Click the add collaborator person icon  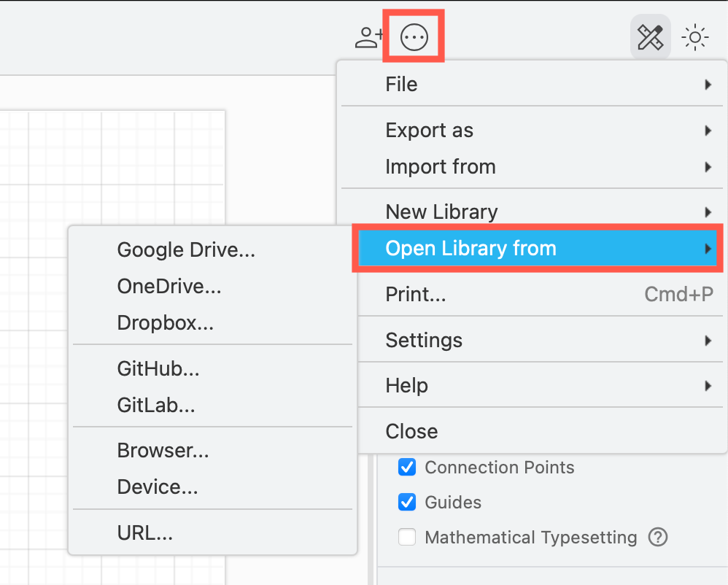[368, 37]
